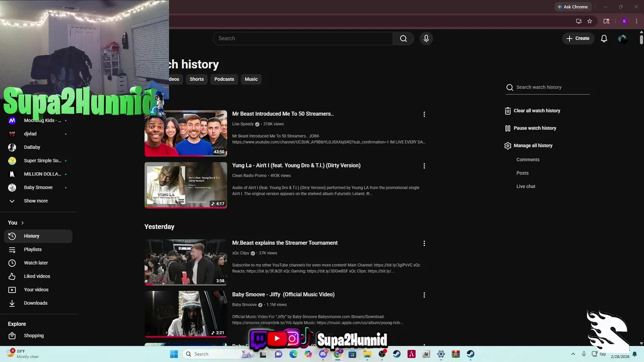Open OBS Studio from the taskbar
The width and height of the screenshot is (644, 362).
[382, 354]
